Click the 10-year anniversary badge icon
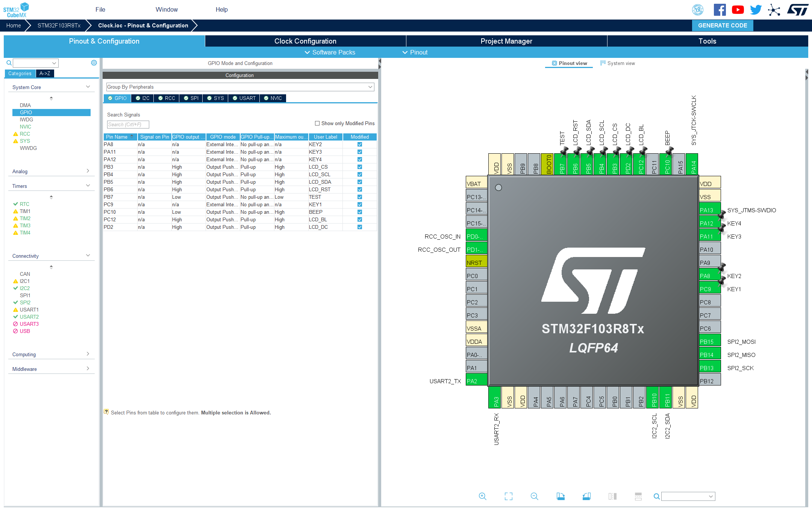The height and width of the screenshot is (511, 812). tap(698, 10)
